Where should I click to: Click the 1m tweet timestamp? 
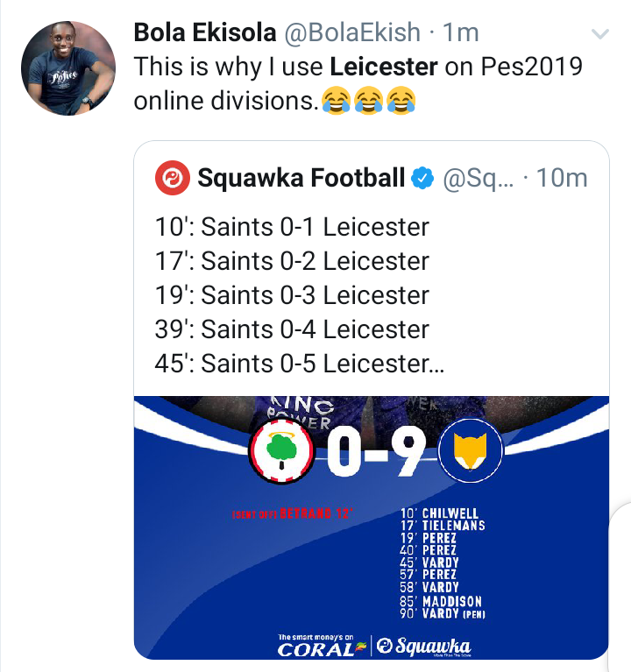(x=461, y=33)
